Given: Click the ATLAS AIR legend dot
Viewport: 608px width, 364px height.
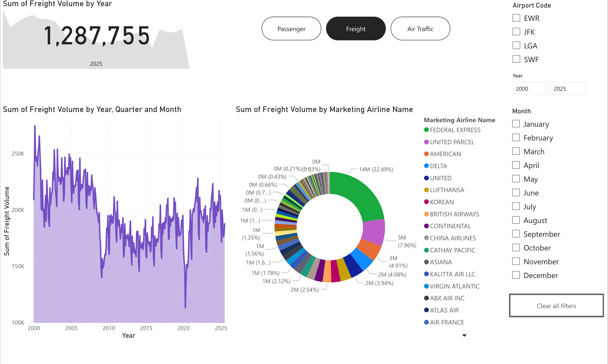Looking at the screenshot, I should [426, 310].
